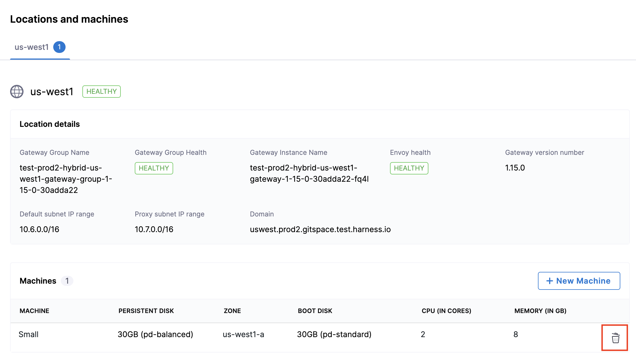Click the HEALTHY badge next to us-west1 heading
The width and height of the screenshot is (636, 364).
pyautogui.click(x=101, y=92)
